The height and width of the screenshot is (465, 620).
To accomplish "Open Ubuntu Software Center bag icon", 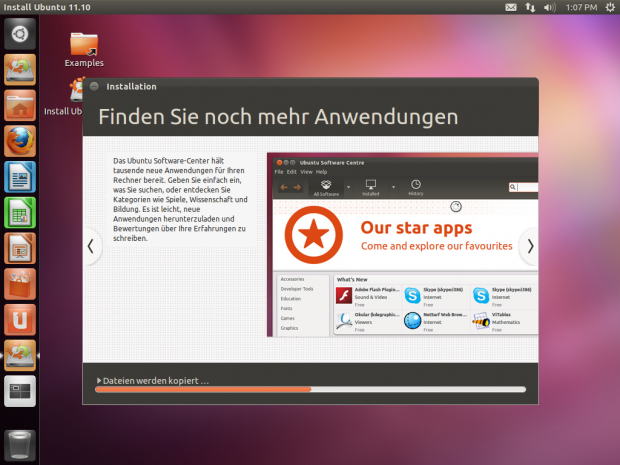I will 20,284.
